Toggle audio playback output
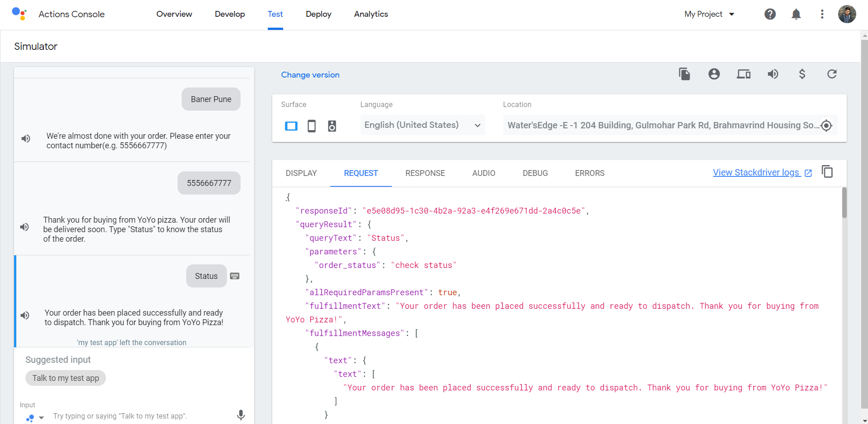The image size is (868, 424). (x=773, y=74)
